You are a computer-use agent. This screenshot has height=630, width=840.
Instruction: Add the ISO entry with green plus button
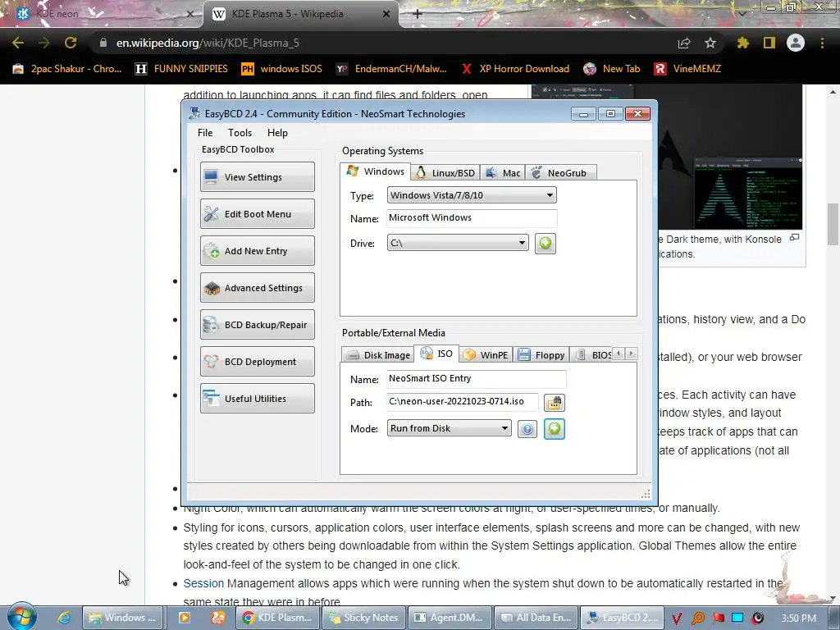554,428
